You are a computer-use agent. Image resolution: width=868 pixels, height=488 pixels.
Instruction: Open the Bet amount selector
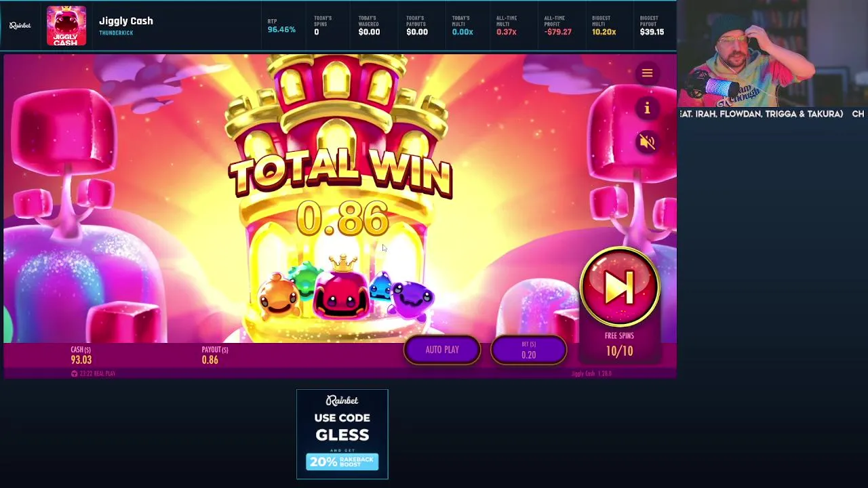coord(528,350)
